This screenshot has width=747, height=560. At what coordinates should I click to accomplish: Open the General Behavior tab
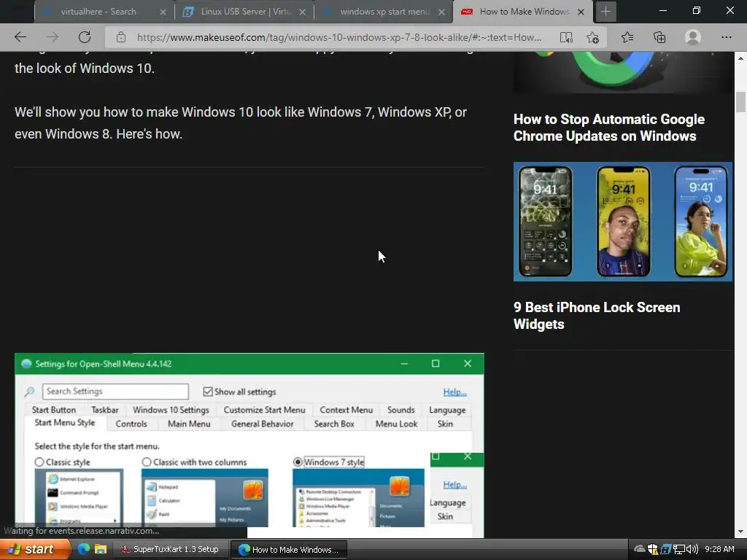click(262, 424)
